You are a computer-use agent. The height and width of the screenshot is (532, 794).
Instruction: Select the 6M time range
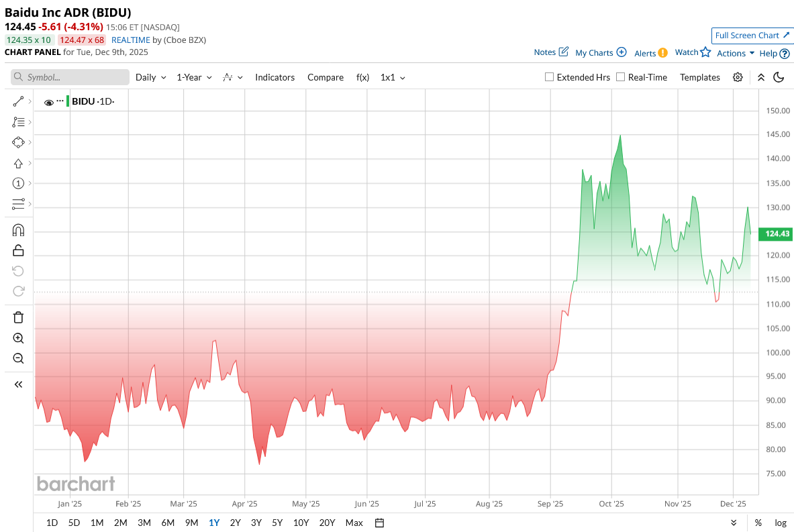tap(168, 523)
